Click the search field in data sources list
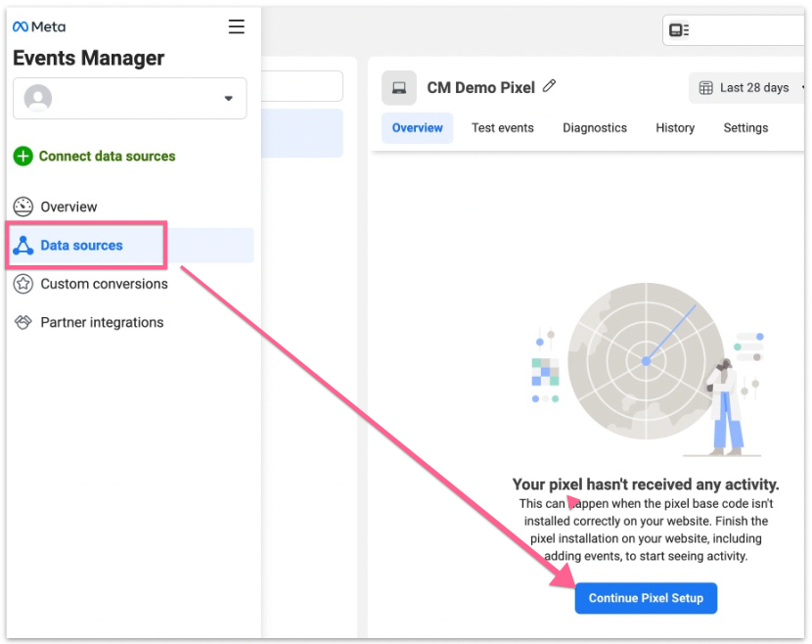 (301, 86)
